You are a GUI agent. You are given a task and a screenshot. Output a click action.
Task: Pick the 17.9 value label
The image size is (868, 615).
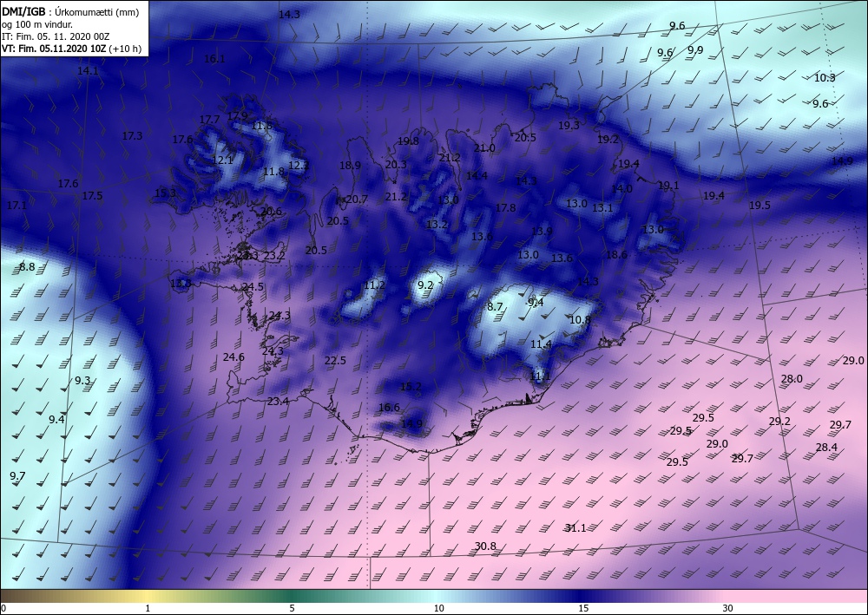click(x=237, y=115)
